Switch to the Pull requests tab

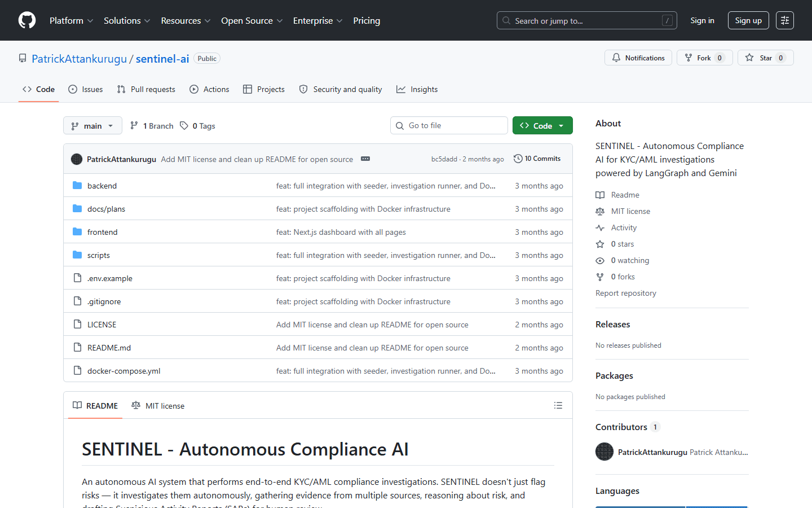(x=146, y=89)
